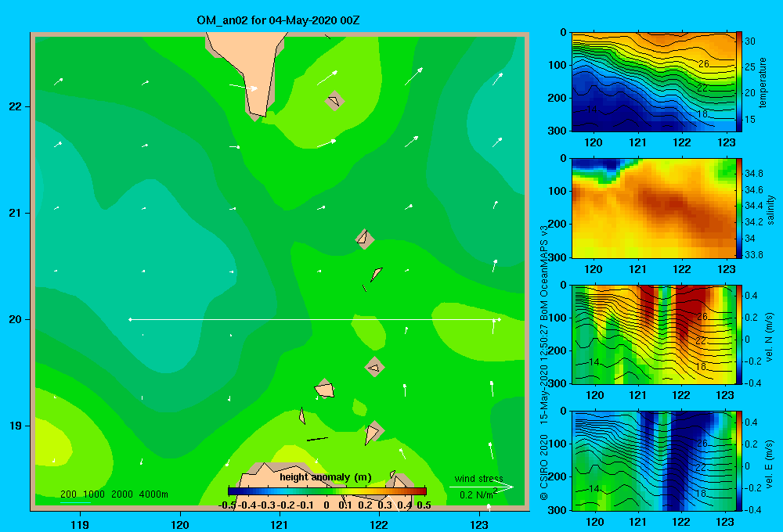Click the 14 contour label in temperature panel
This screenshot has width=783, height=532.
[592, 110]
